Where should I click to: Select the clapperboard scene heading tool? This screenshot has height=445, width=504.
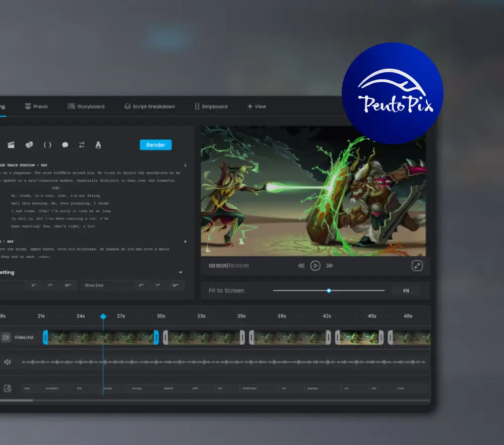(x=11, y=145)
